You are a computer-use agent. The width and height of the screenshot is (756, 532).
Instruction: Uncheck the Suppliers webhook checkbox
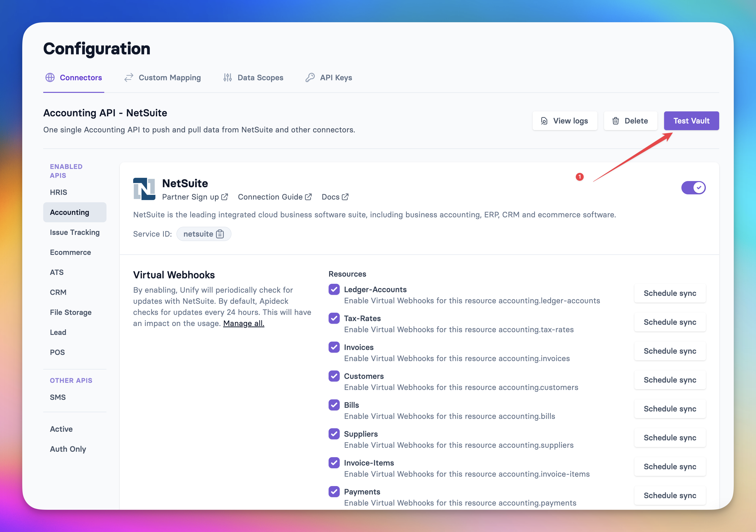pyautogui.click(x=334, y=434)
